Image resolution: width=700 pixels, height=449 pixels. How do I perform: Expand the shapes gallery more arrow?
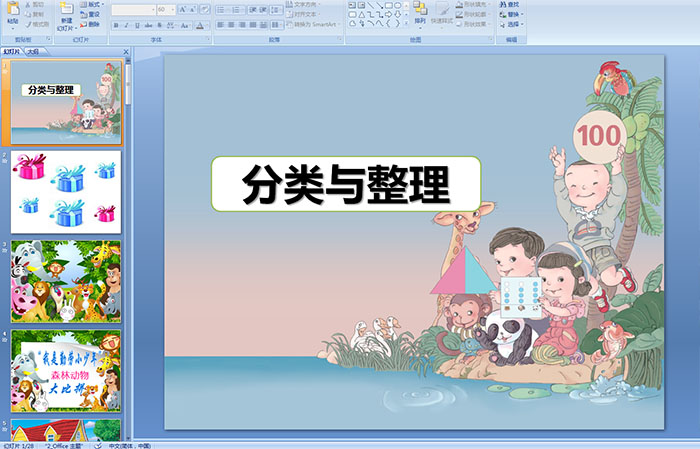406,23
